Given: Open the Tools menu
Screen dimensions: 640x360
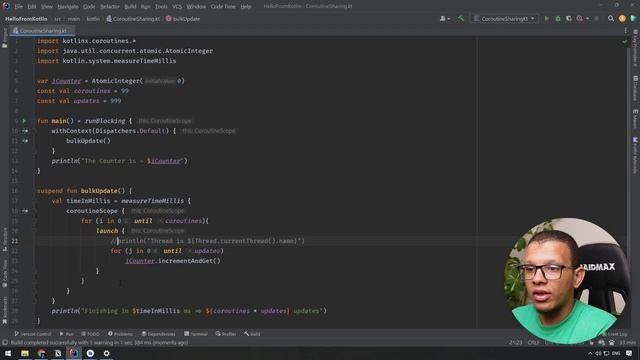Looking at the screenshot, I should 161,7.
